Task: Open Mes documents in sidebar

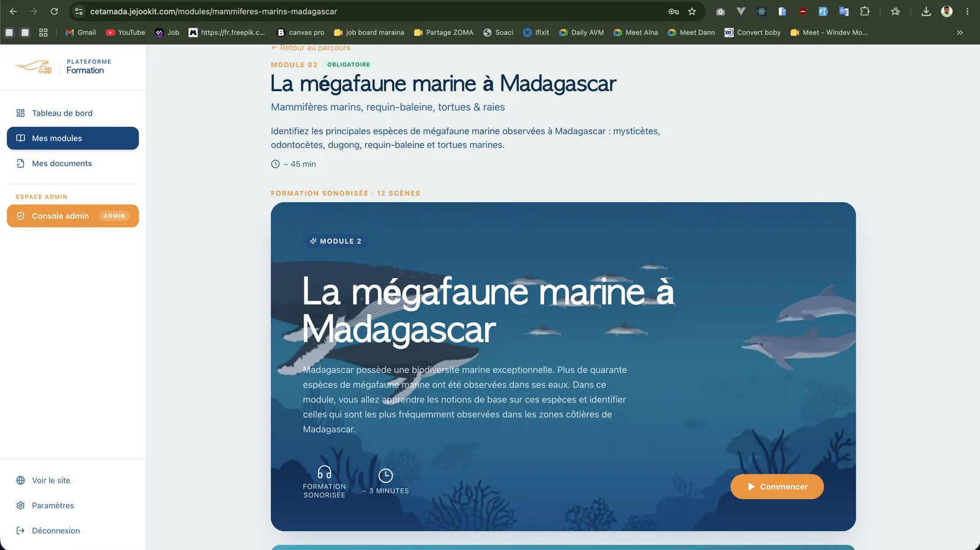Action: click(x=72, y=164)
